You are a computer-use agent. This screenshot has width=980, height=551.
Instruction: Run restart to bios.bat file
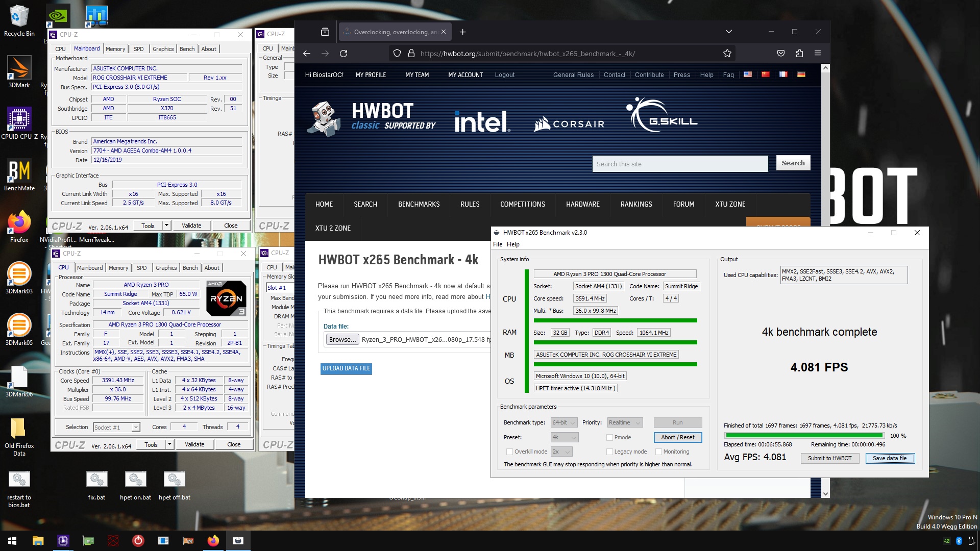click(x=19, y=489)
